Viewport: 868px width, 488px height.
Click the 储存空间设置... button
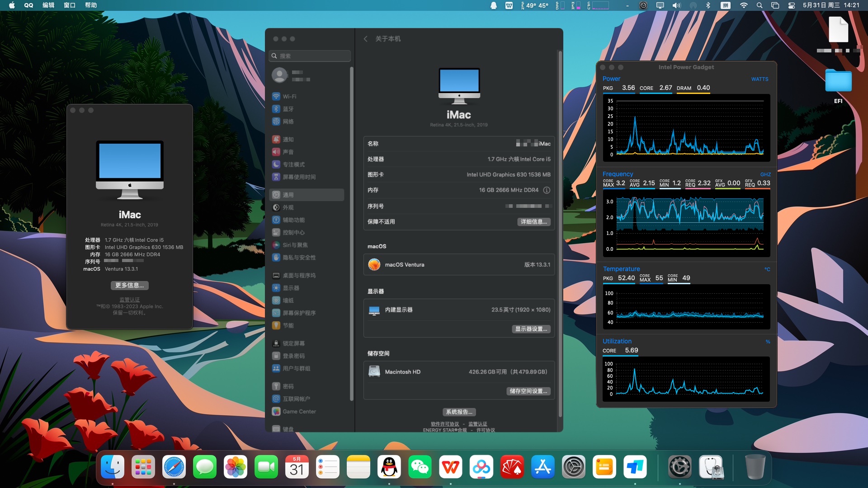[528, 391]
